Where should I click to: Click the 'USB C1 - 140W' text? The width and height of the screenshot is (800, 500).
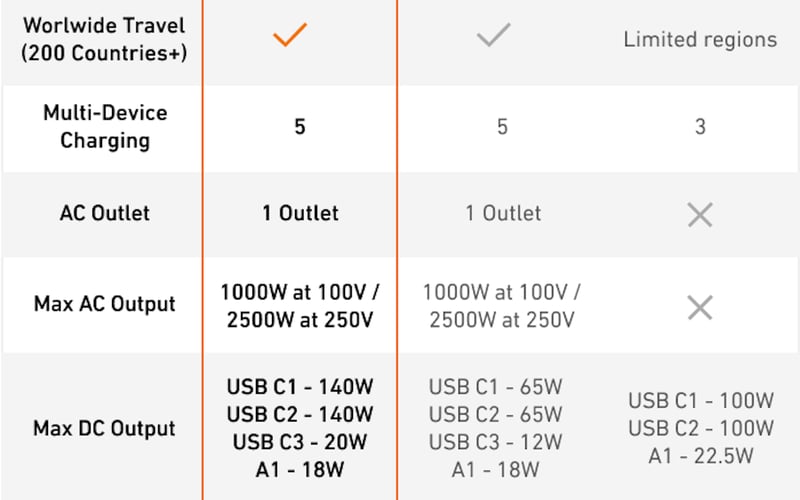coord(300,387)
